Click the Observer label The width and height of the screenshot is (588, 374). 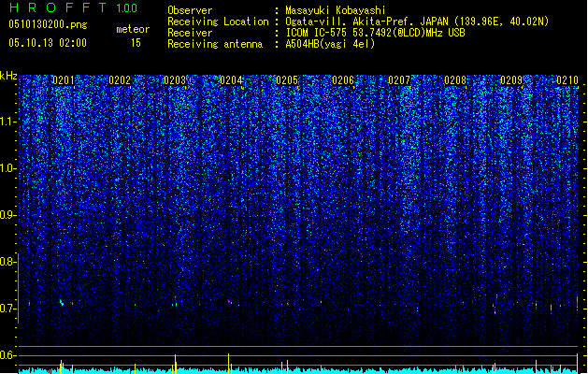point(190,10)
